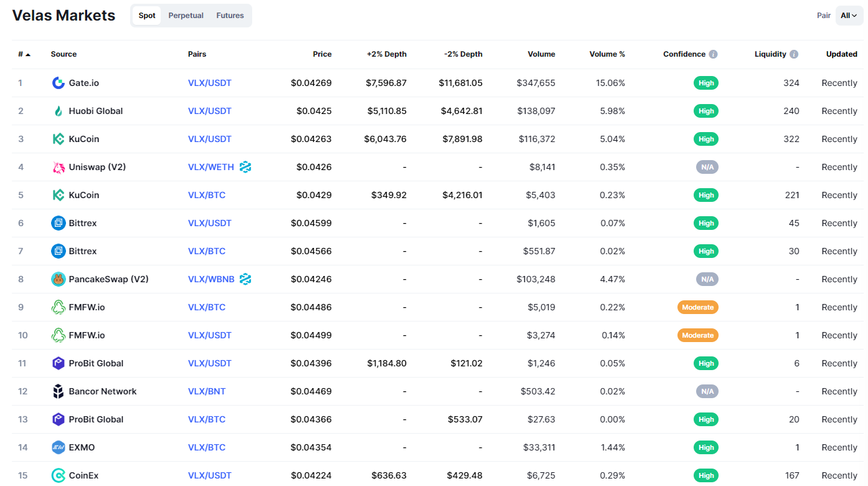868x486 pixels.
Task: Open the Pair All dropdown
Action: (849, 16)
